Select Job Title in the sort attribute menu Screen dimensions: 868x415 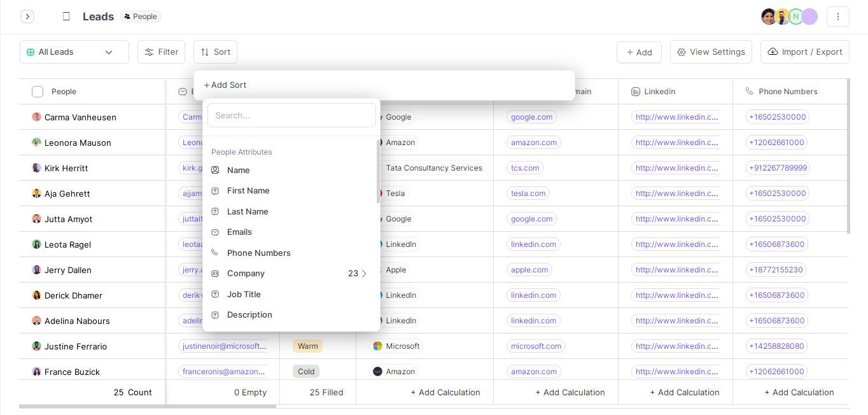tap(244, 294)
